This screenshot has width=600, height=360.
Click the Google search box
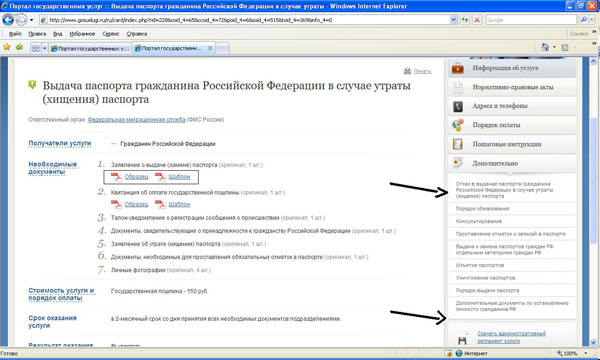tap(531, 20)
